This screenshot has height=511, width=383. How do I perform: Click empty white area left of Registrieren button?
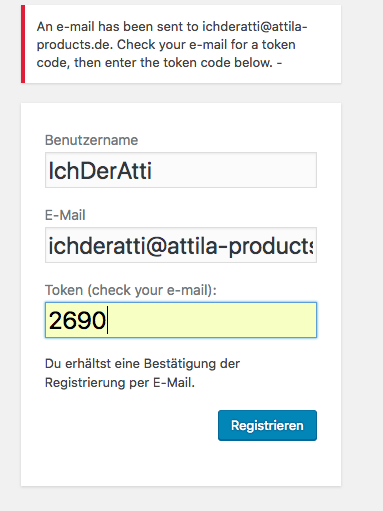(130, 425)
